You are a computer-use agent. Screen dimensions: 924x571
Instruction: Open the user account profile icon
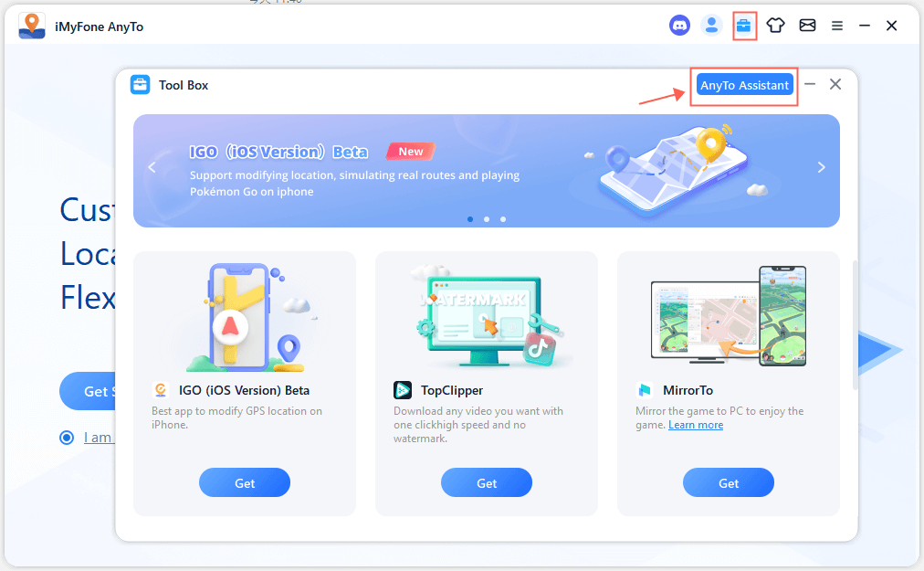click(711, 26)
